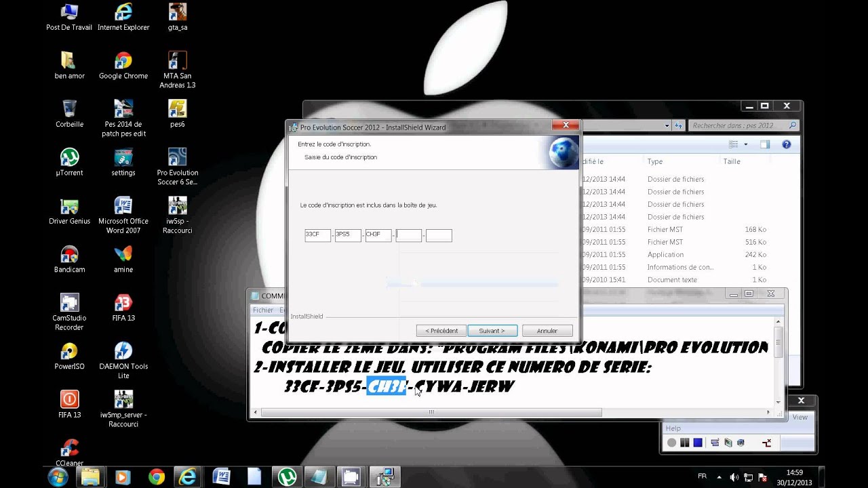Click the document window's horizontal scrollbar thumb
868x488 pixels.
click(431, 412)
